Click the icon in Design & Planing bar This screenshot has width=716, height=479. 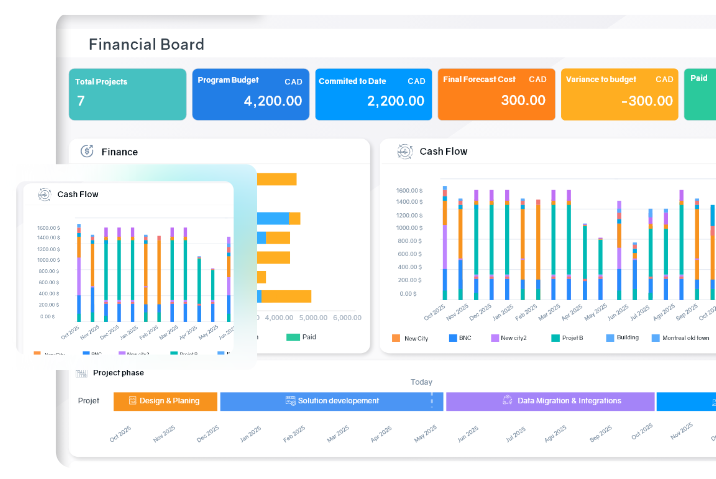(x=132, y=401)
